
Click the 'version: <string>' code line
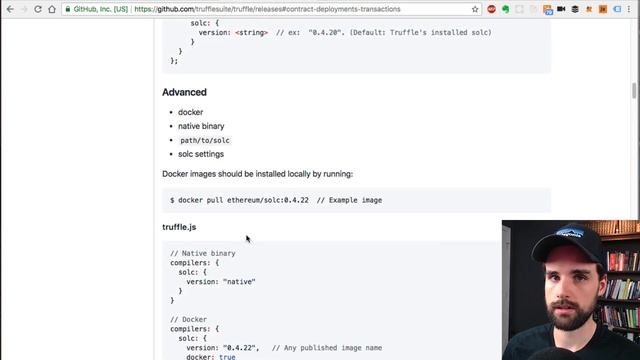[x=345, y=32]
